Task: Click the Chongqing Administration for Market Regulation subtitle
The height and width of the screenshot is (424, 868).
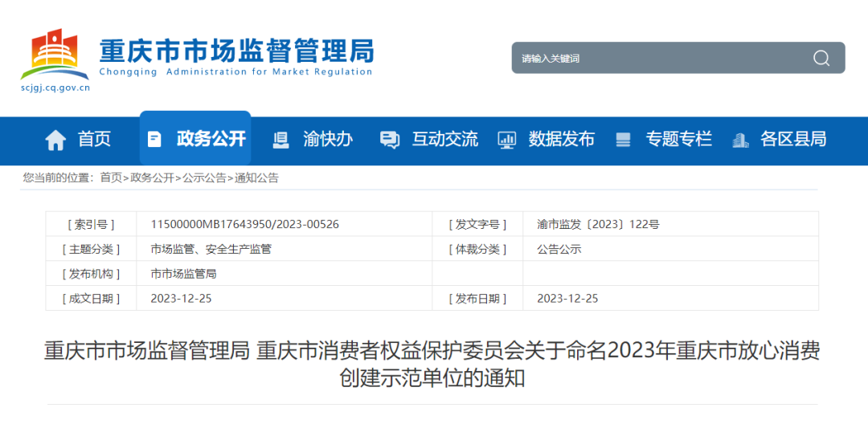Action: (x=235, y=71)
